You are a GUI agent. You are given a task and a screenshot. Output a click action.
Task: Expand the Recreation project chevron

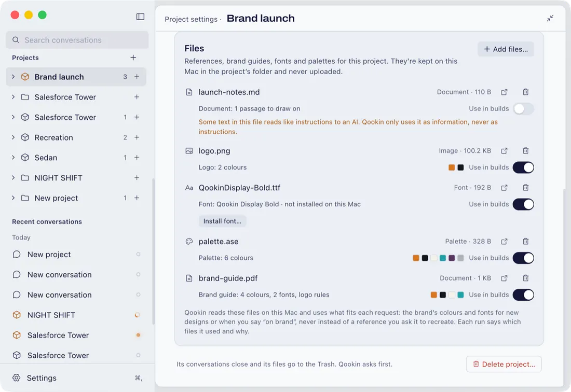13,137
